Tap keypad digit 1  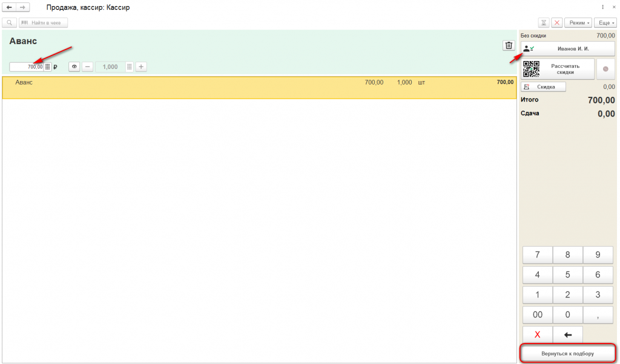(x=538, y=294)
